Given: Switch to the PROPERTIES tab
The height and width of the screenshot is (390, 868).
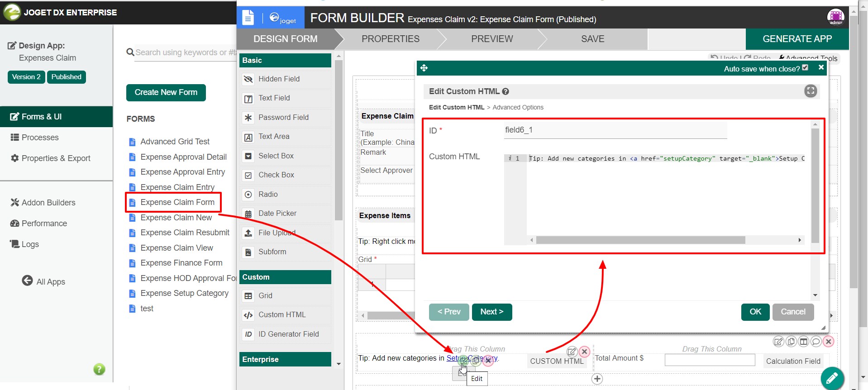Looking at the screenshot, I should [390, 39].
